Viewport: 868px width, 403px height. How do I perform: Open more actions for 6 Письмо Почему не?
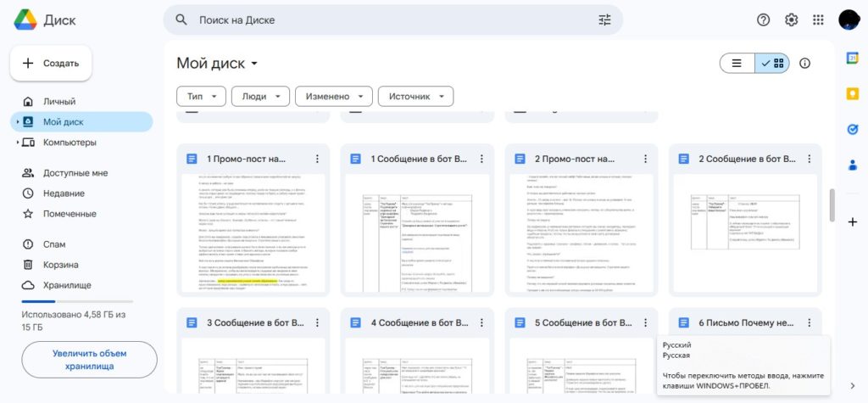(x=810, y=322)
